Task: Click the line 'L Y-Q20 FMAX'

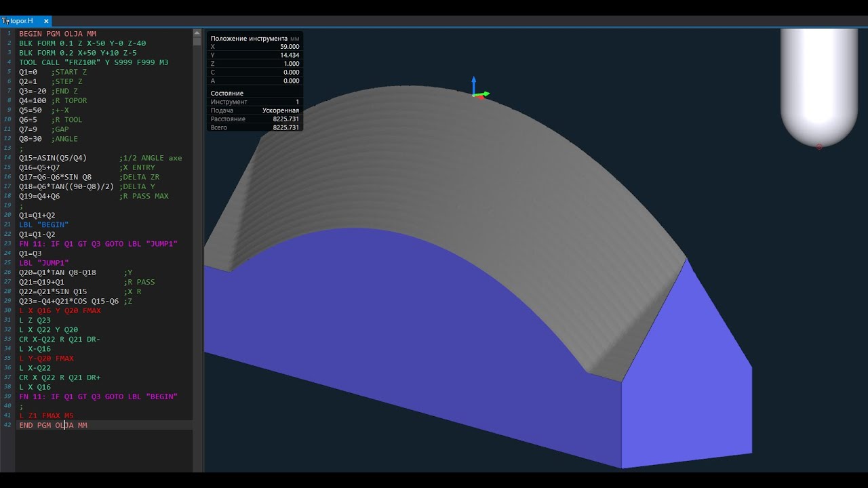Action: [46, 358]
